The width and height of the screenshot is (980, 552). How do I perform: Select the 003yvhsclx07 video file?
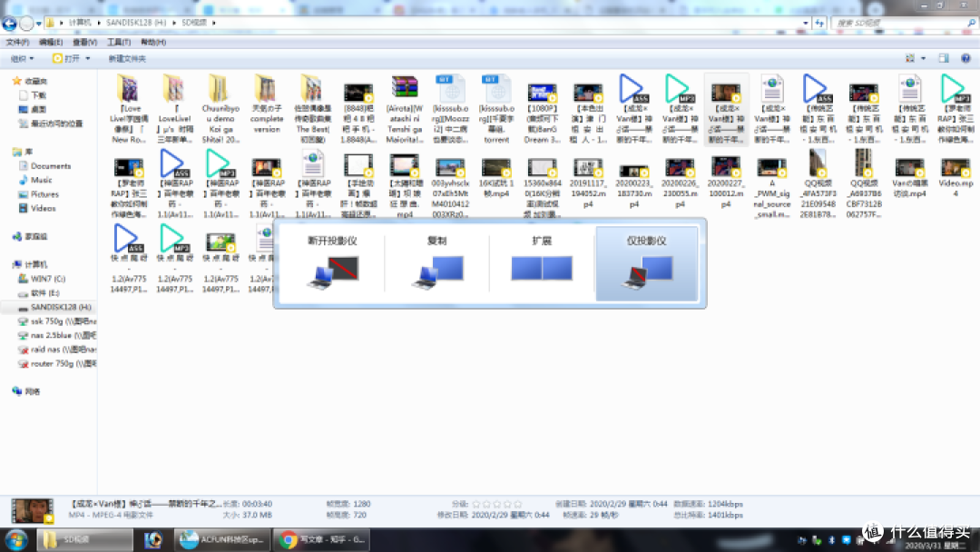(450, 186)
